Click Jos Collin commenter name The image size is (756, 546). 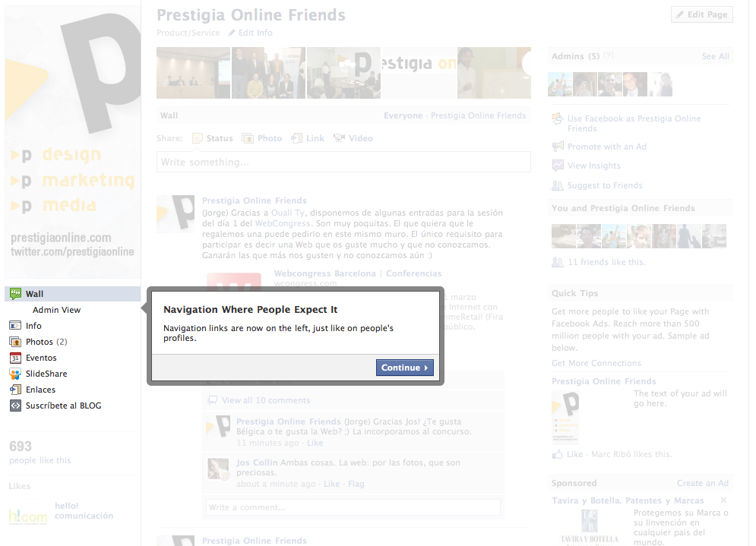[257, 462]
